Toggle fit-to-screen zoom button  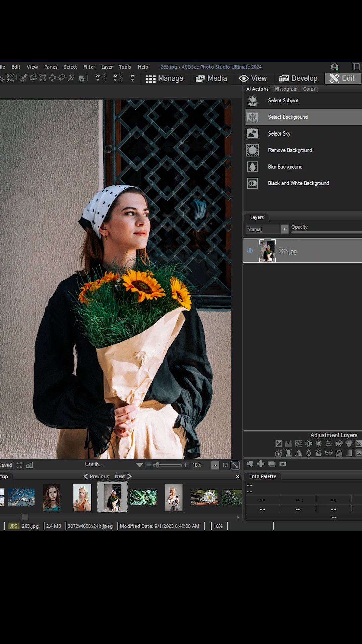(x=235, y=465)
